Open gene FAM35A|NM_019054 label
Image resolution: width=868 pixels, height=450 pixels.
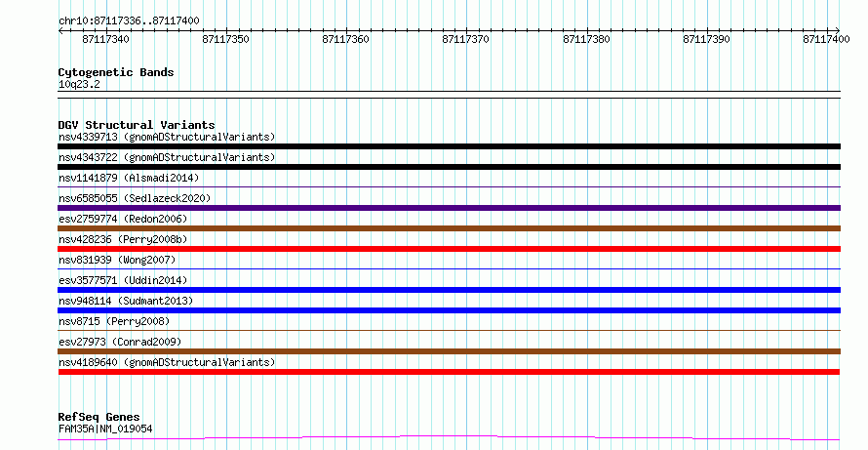click(105, 429)
